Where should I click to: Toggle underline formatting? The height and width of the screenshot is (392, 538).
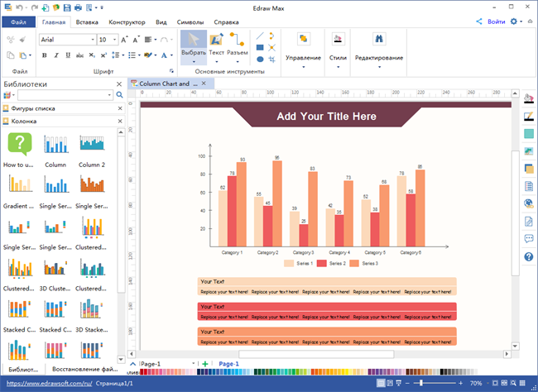pyautogui.click(x=68, y=55)
